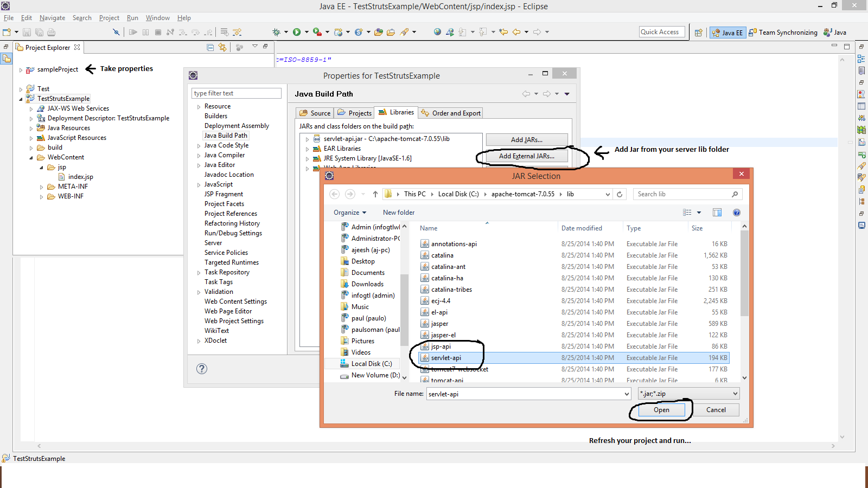Switch to the Java EE perspective
868x488 pixels.
point(727,33)
